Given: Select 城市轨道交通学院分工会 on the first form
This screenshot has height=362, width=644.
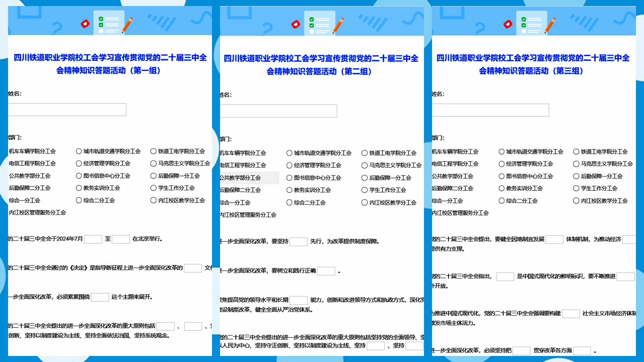Looking at the screenshot, I should pyautogui.click(x=78, y=151).
